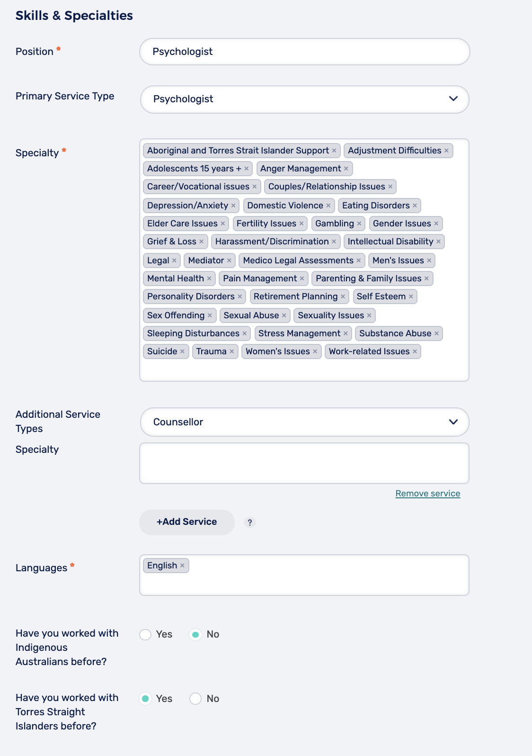
Task: Remove the Anger Management specialty tag
Action: (x=346, y=169)
